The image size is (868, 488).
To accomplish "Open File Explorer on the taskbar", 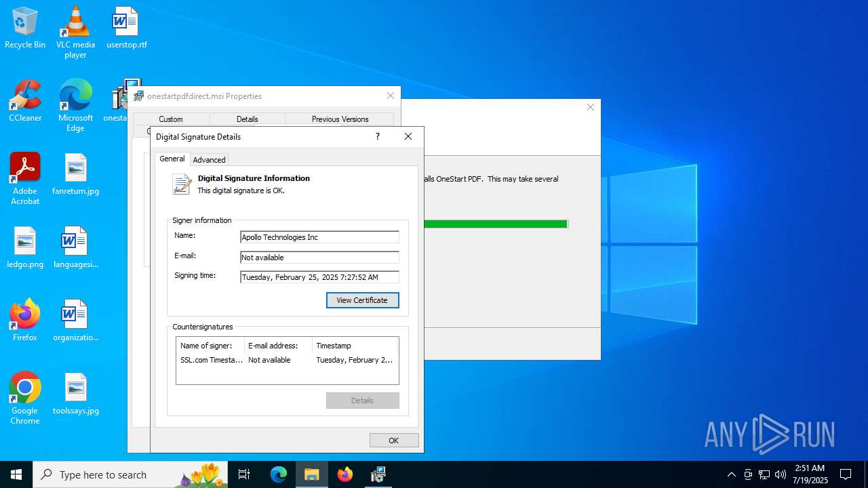I will [312, 474].
